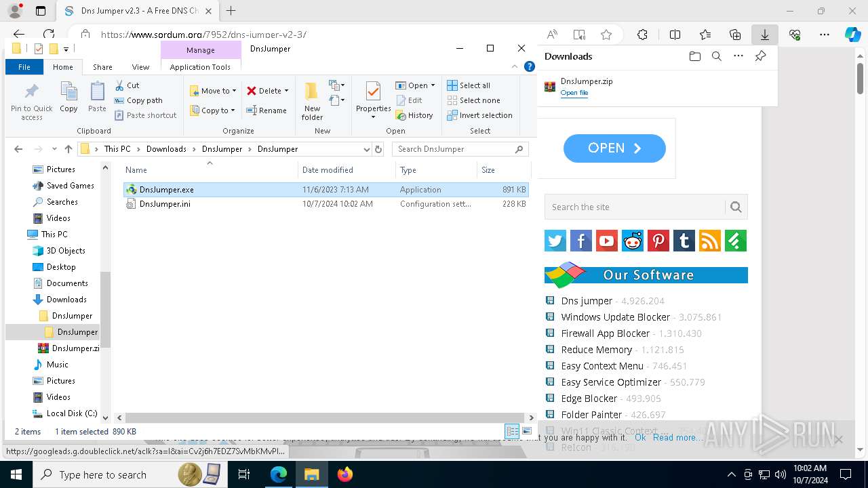Add page to Edge favorites star
The image size is (868, 488).
coord(606,35)
